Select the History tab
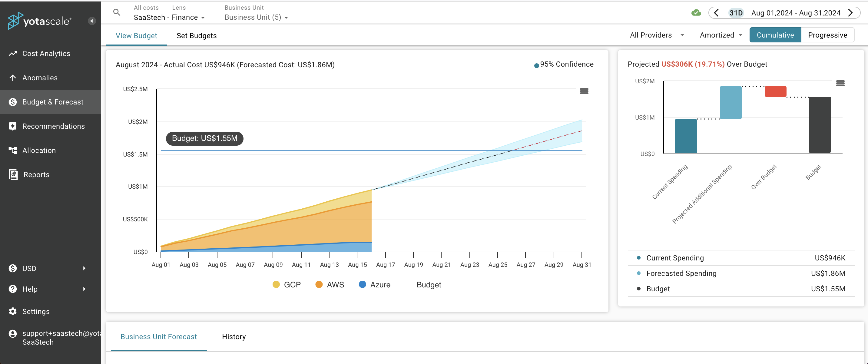Screen dimensions: 868x364 [234, 337]
